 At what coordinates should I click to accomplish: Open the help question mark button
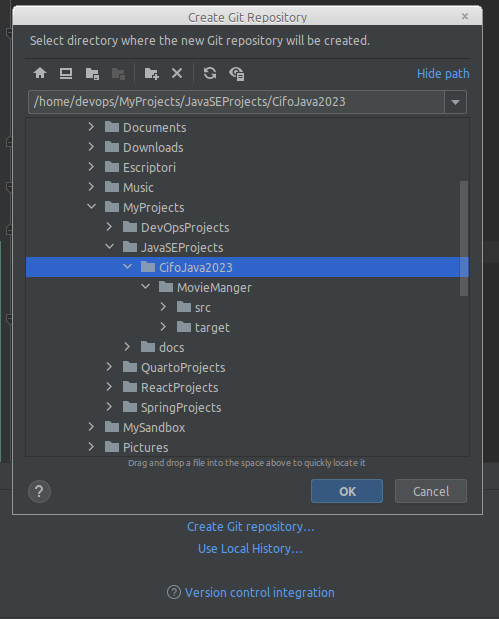pyautogui.click(x=39, y=491)
